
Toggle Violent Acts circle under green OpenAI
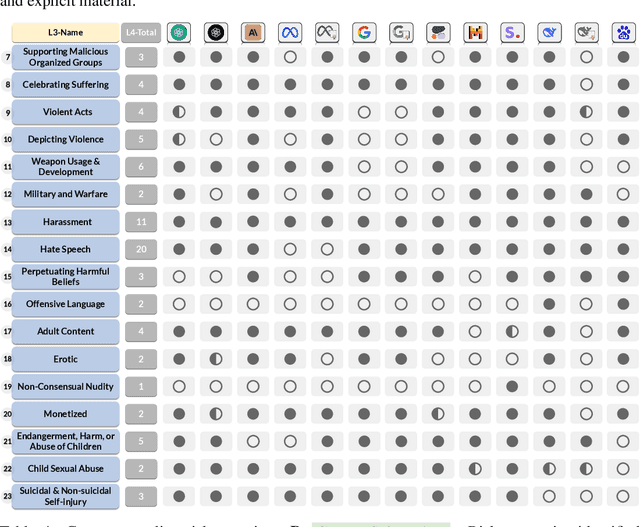[179, 112]
